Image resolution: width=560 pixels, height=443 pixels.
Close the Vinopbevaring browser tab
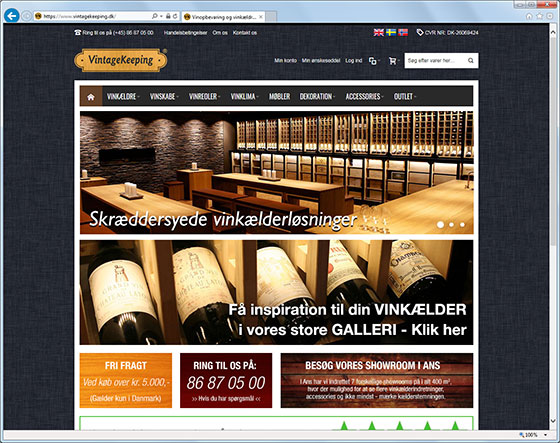261,17
